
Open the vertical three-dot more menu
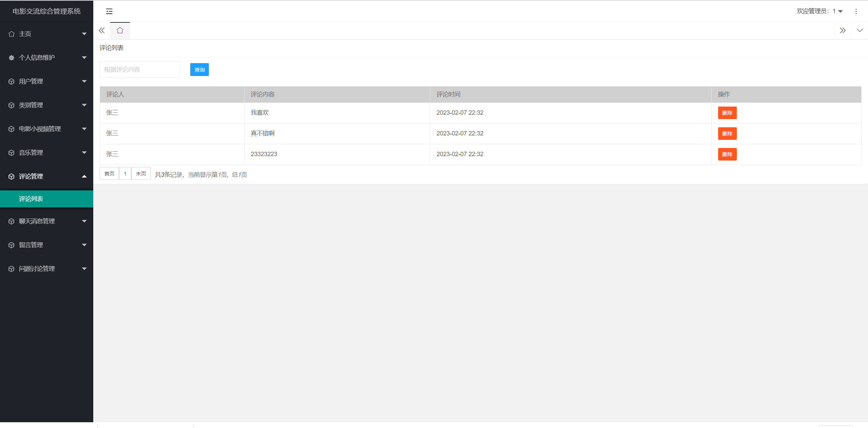coord(856,12)
